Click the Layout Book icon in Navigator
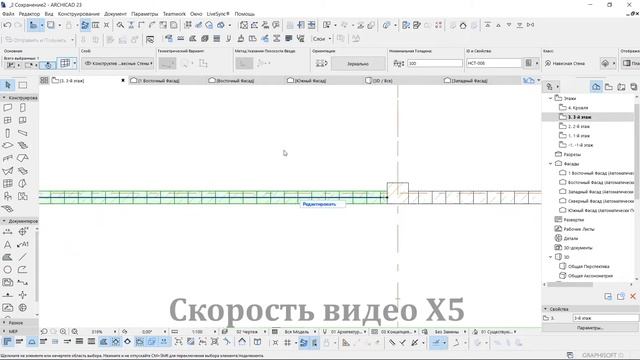This screenshot has height=360, width=640. (x=621, y=87)
